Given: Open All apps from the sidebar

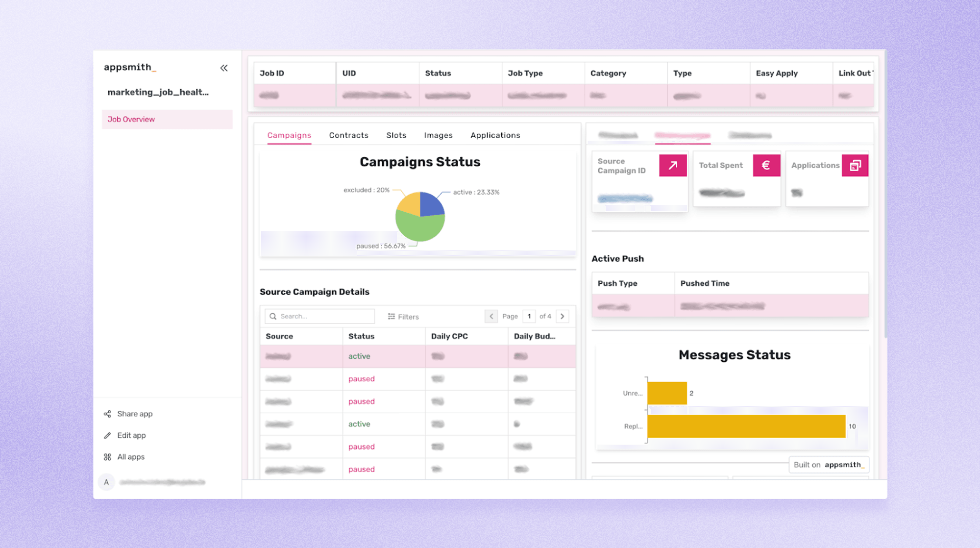Looking at the screenshot, I should pos(130,457).
